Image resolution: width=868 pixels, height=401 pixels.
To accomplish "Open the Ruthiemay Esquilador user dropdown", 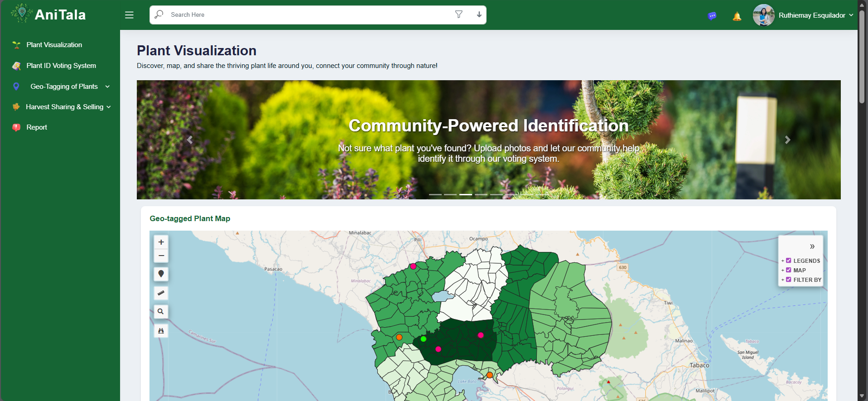I will click(x=811, y=15).
